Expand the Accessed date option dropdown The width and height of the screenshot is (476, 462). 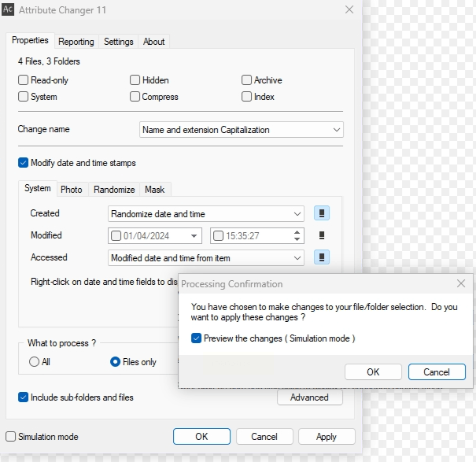click(206, 258)
